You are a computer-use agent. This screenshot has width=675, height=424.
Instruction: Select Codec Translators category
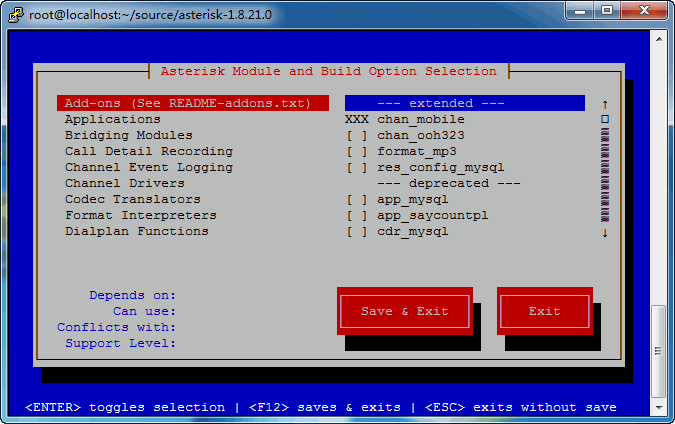133,199
